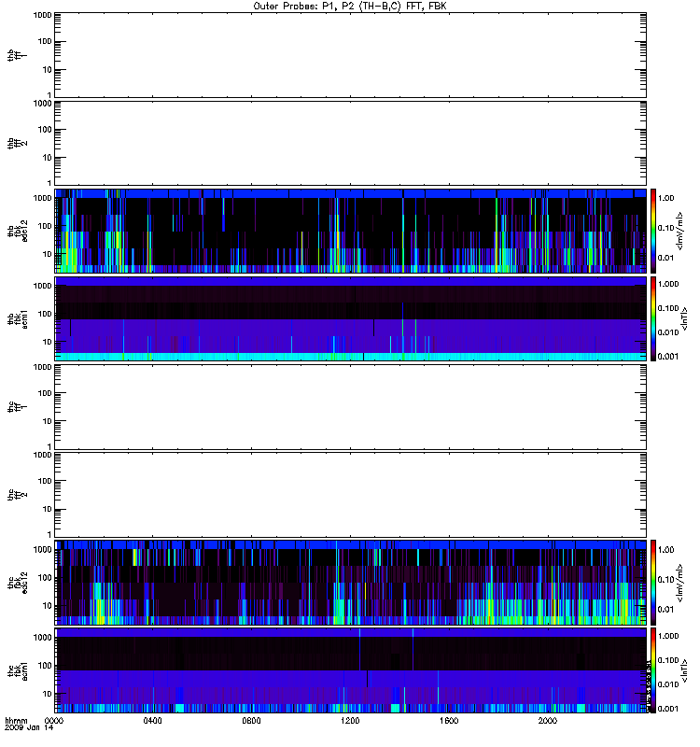Click the "thb fbk scm1" y-axis label
700x747 pixels.
18,318
